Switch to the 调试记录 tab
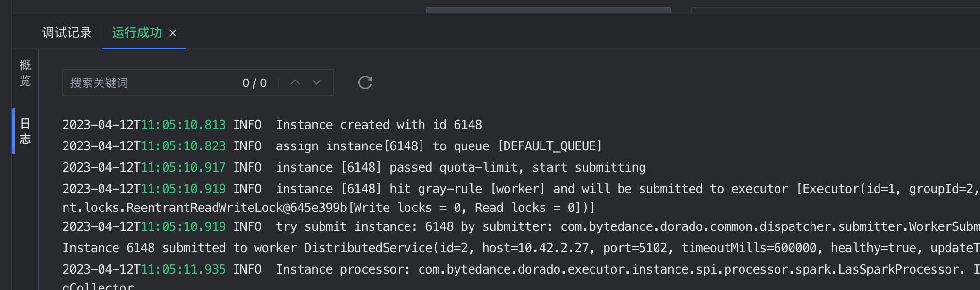This screenshot has width=980, height=290. [67, 33]
